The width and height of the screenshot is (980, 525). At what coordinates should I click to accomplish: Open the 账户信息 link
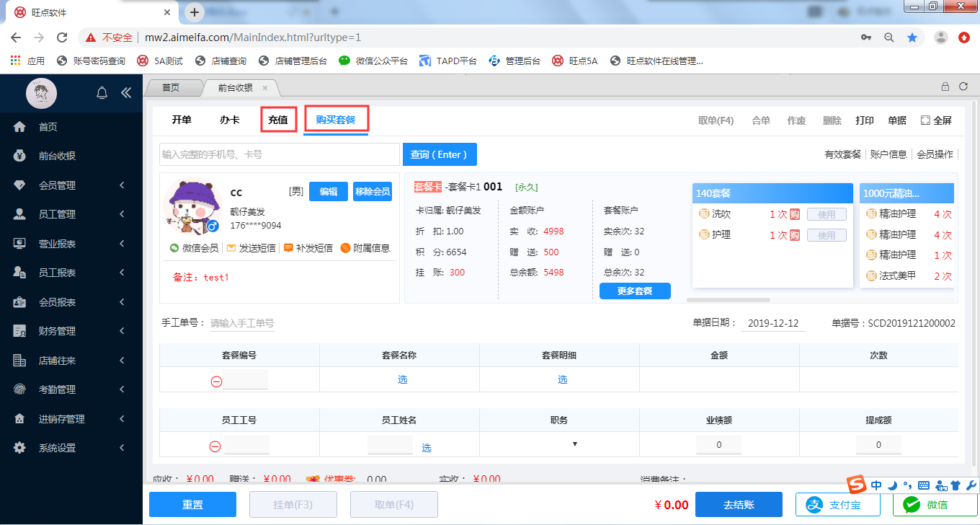coord(888,154)
